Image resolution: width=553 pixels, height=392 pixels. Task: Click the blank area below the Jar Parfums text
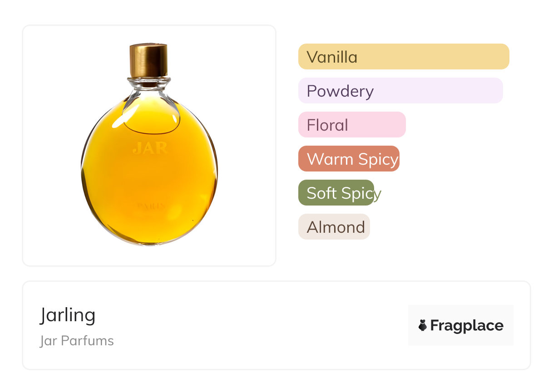77,358
